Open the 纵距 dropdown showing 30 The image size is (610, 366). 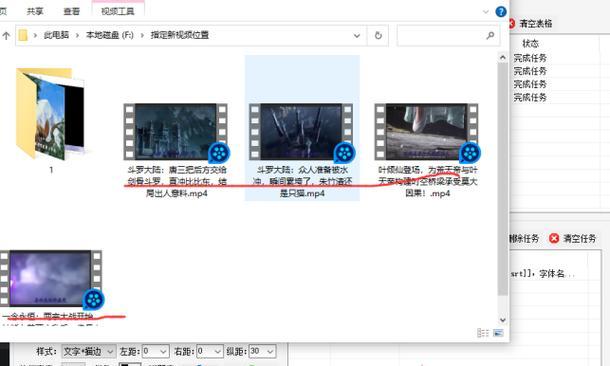coord(263,352)
